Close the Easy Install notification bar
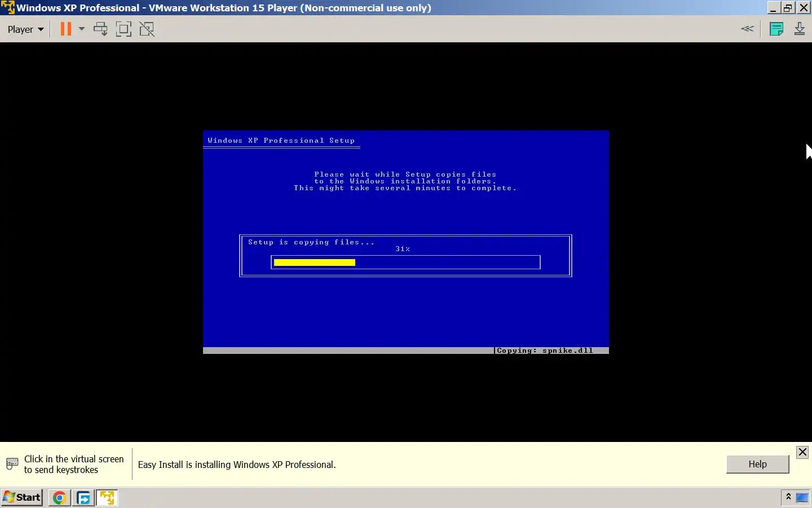 802,452
